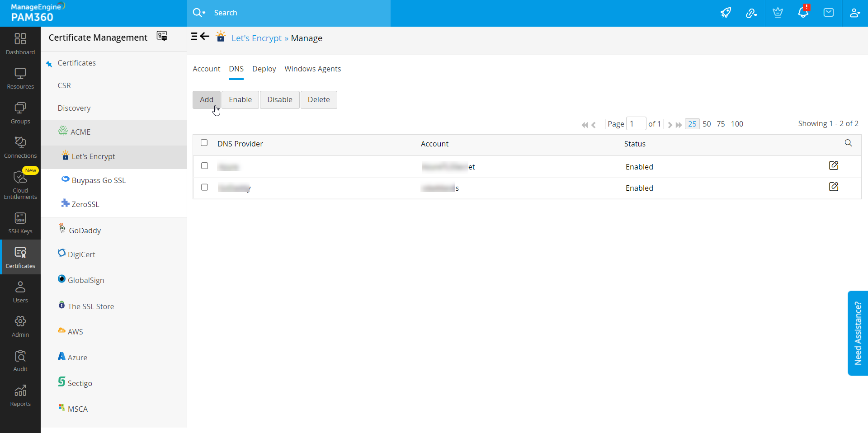Toggle the select-all checkbox in table header
Screen dimensions: 868x433
click(x=204, y=143)
